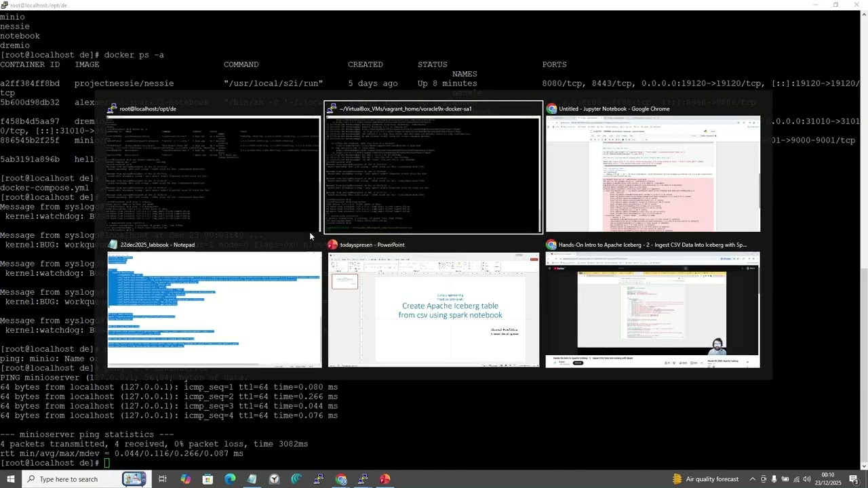The width and height of the screenshot is (868, 488).
Task: Open Task View from the taskbar
Action: click(163, 479)
